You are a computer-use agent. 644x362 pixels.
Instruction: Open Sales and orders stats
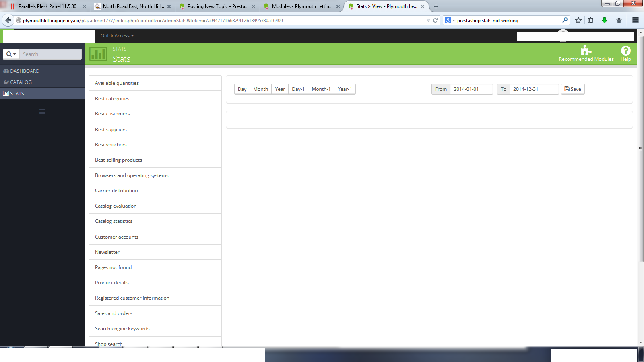pos(155,313)
